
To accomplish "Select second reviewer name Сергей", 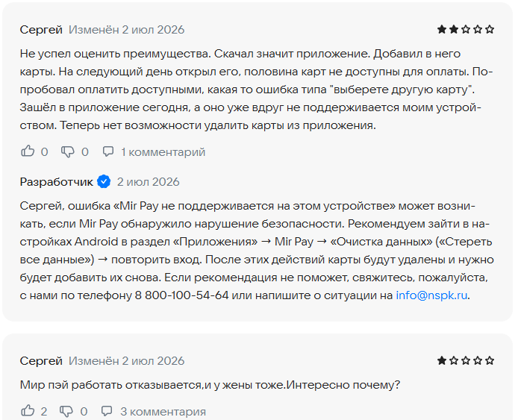I will click(41, 360).
